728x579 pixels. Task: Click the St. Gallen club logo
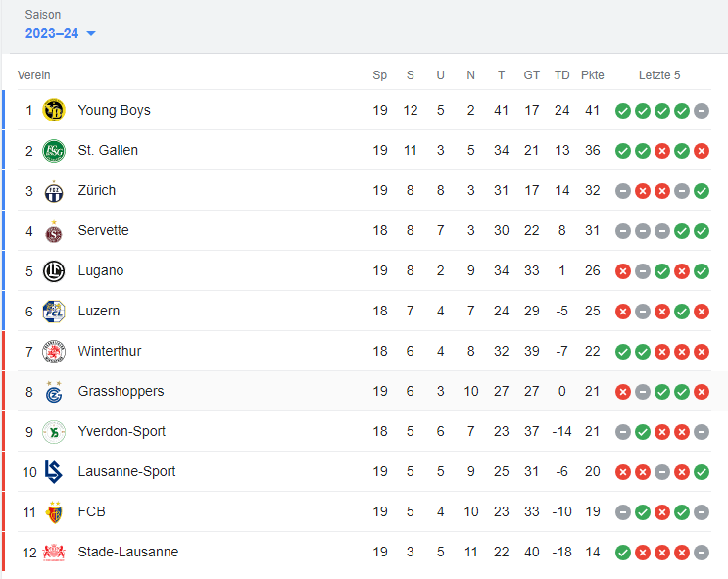coord(54,151)
